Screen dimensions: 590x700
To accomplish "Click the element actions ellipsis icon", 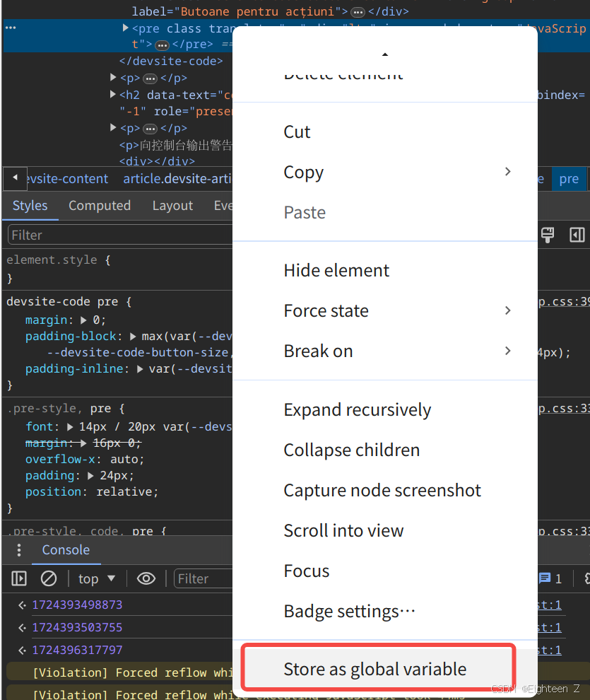I will [x=11, y=28].
